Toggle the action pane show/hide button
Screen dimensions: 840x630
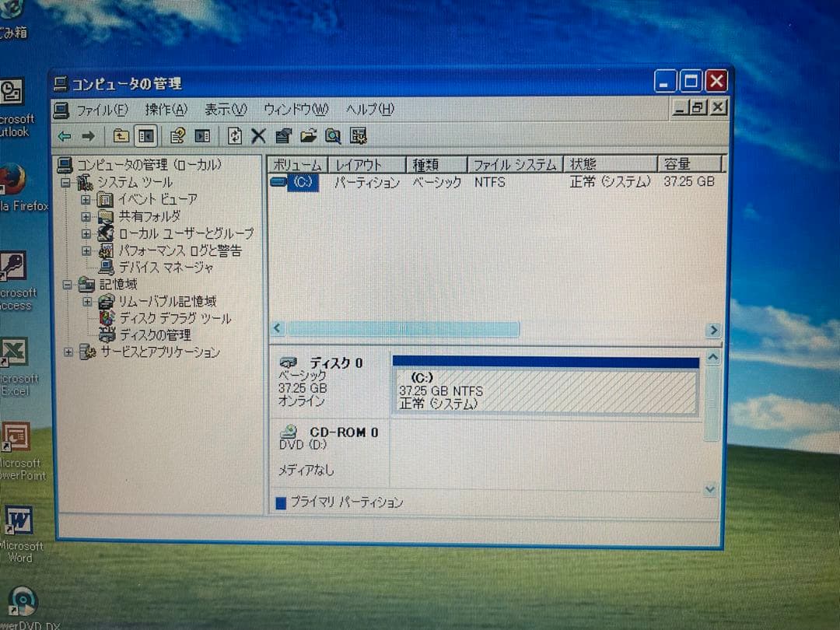coord(202,136)
